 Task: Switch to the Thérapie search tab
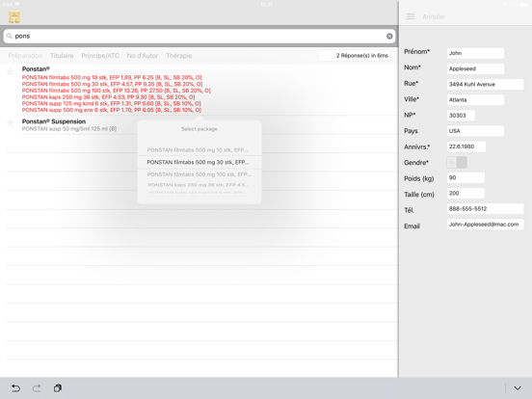[179, 56]
